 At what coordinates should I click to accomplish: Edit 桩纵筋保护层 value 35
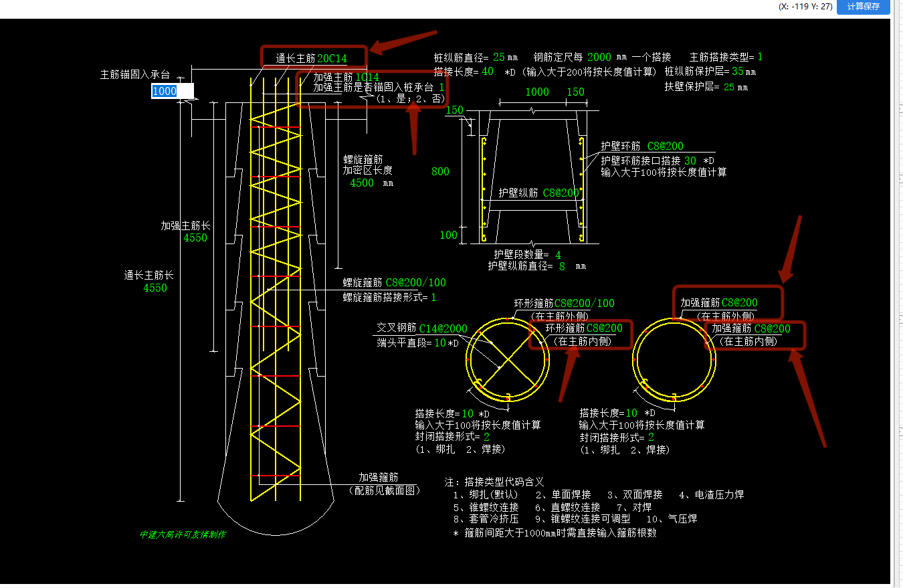pyautogui.click(x=738, y=72)
